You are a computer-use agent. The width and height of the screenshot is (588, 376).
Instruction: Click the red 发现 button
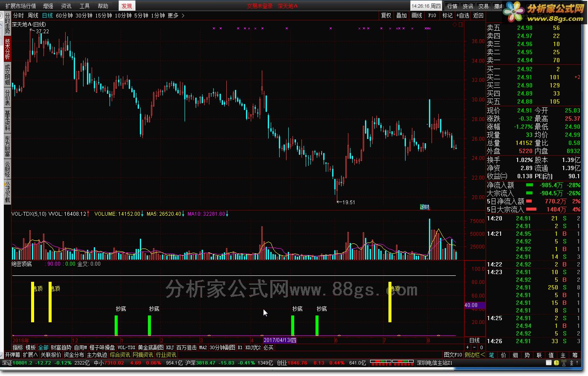click(127, 6)
